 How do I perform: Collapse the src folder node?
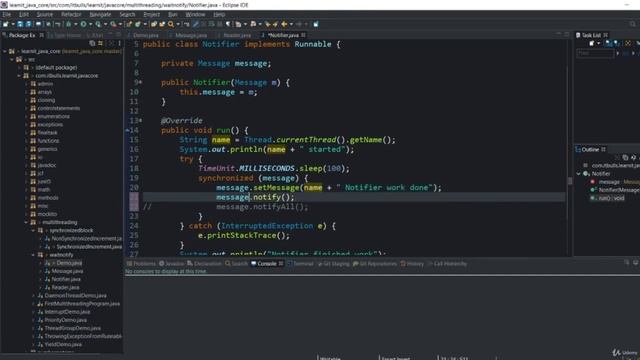[12, 60]
